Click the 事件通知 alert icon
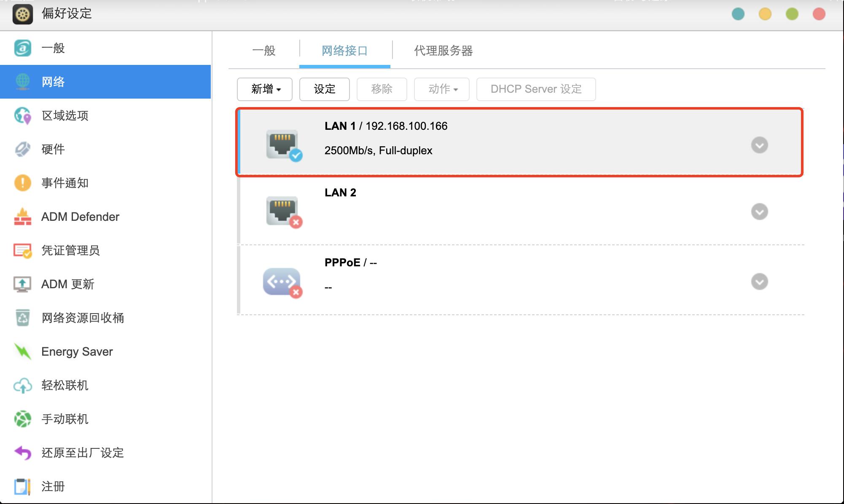 click(22, 183)
